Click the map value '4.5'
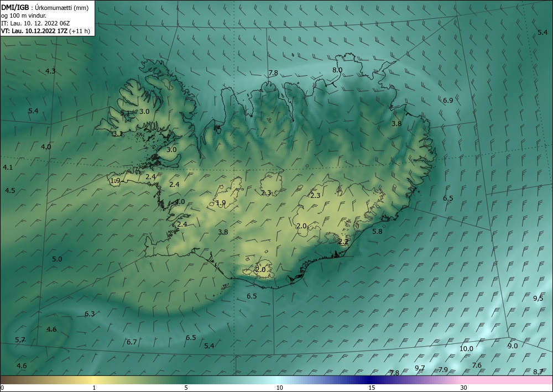 pyautogui.click(x=10, y=191)
